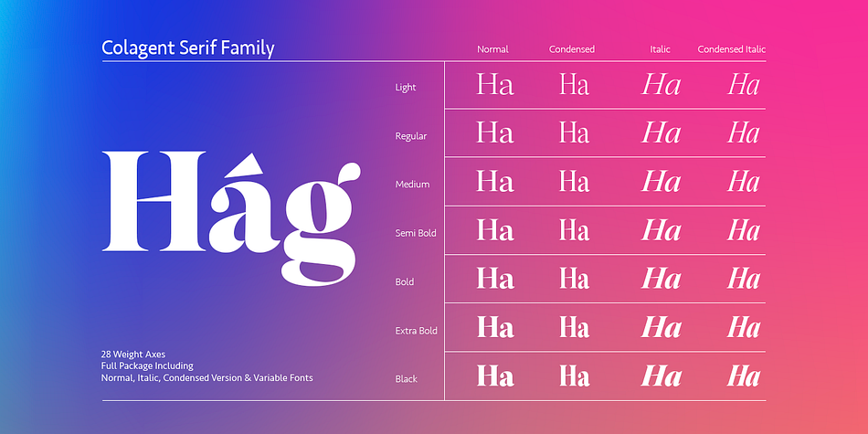This screenshot has width=868, height=434.
Task: Pick the Light Condensed Italic 'Ha' sample
Action: 744,85
